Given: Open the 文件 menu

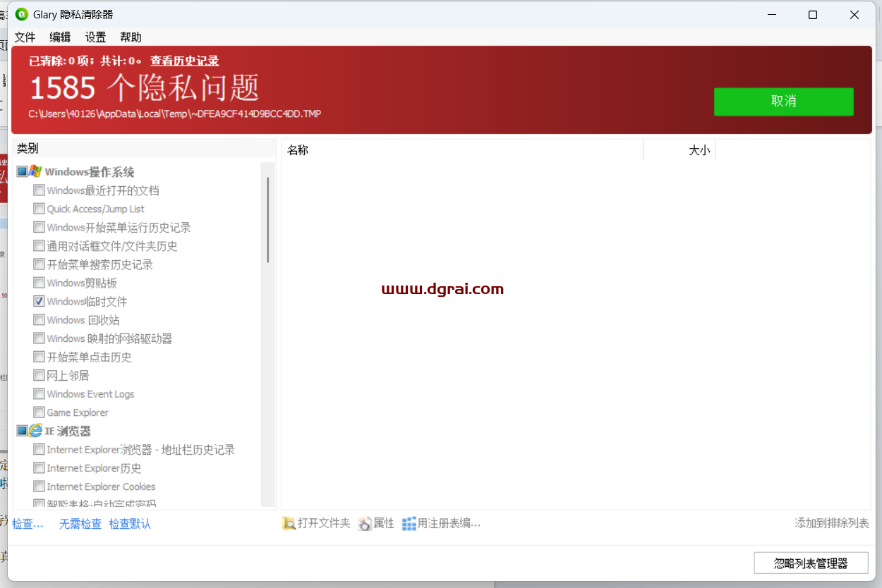Looking at the screenshot, I should pos(25,37).
